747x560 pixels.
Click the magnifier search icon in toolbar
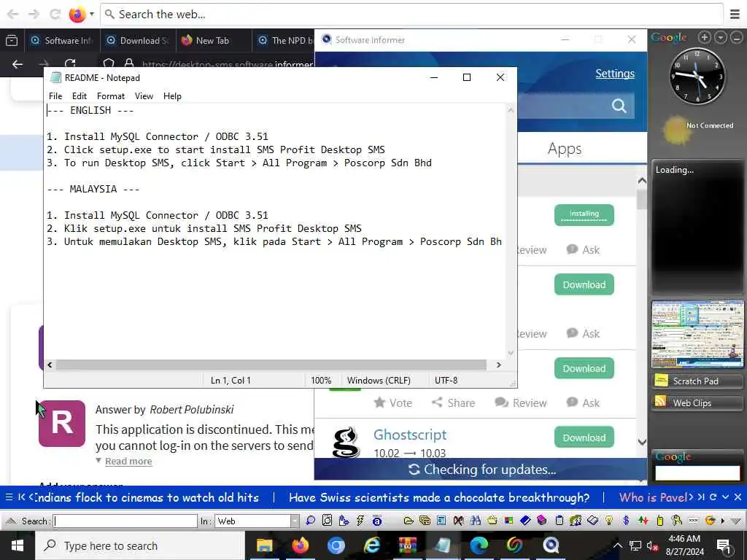(x=311, y=521)
